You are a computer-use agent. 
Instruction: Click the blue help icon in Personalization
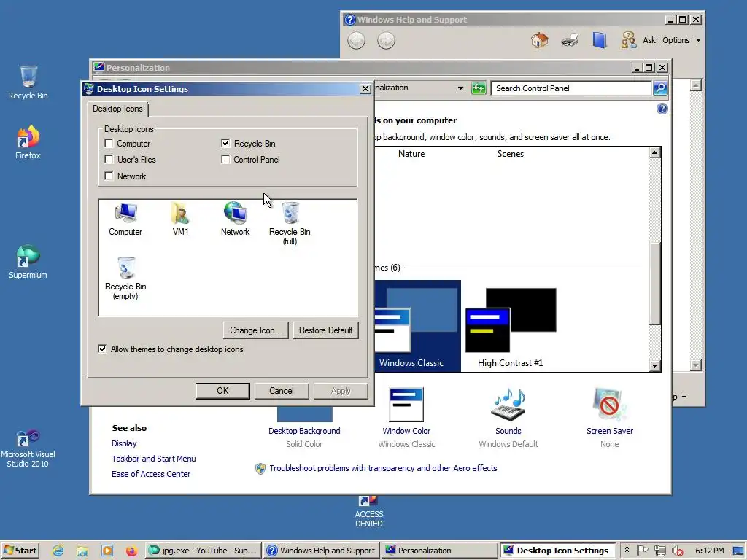coord(662,109)
